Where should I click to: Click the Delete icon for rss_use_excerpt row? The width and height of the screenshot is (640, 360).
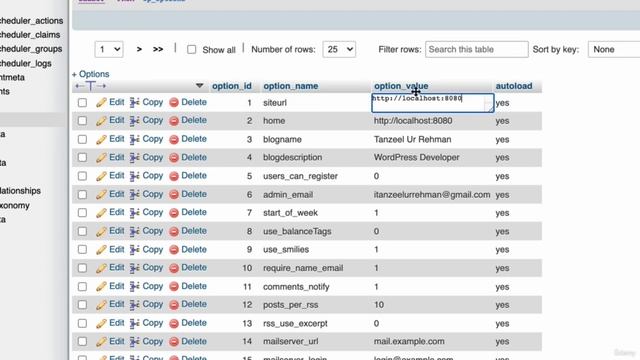pyautogui.click(x=174, y=323)
